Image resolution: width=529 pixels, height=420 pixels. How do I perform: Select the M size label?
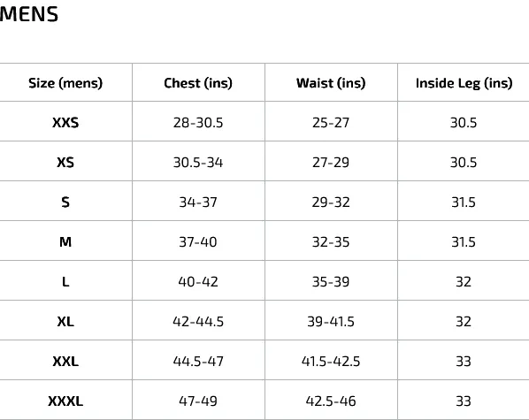pyautogui.click(x=65, y=242)
